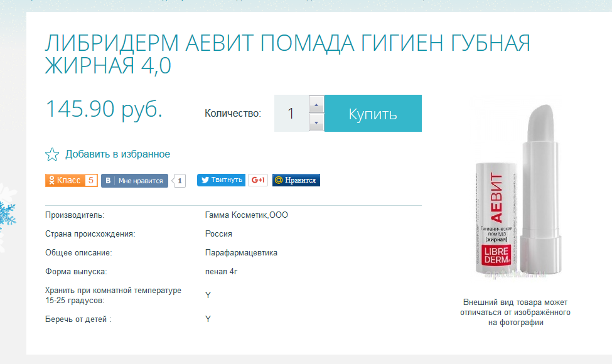Click the VK logo on Мне нравится
The height and width of the screenshot is (364, 612).
click(x=109, y=181)
